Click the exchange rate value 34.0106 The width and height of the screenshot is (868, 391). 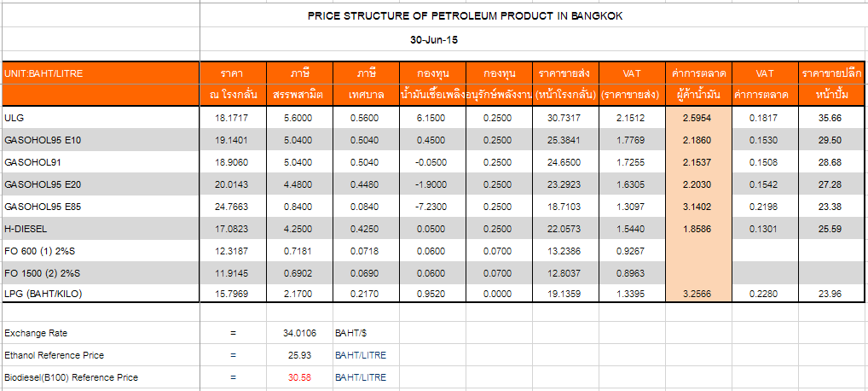tap(299, 333)
